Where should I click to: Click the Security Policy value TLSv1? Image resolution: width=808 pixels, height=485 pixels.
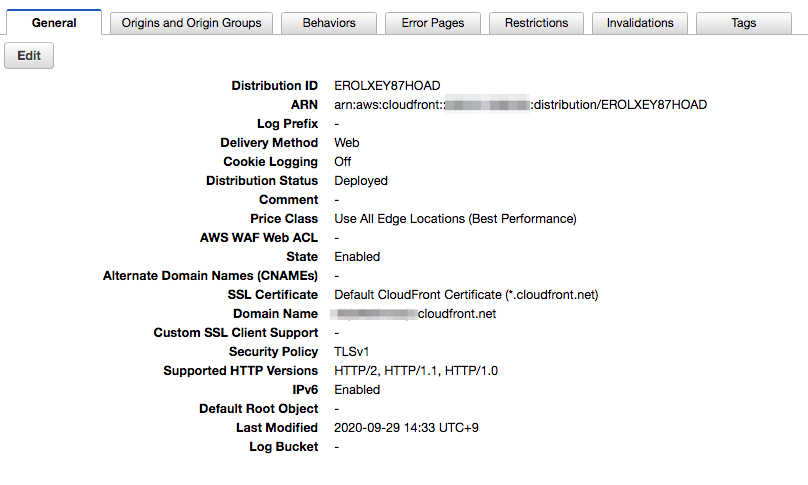pos(351,352)
